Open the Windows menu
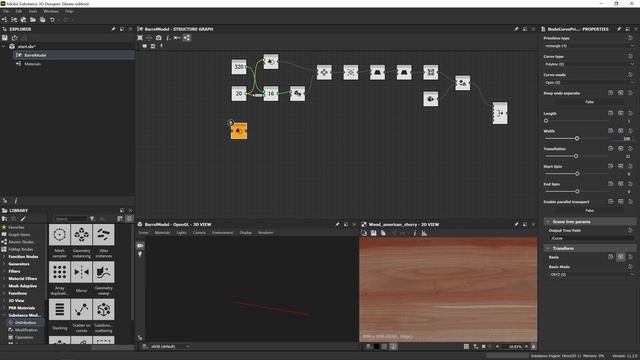640x360 pixels. tap(51, 11)
